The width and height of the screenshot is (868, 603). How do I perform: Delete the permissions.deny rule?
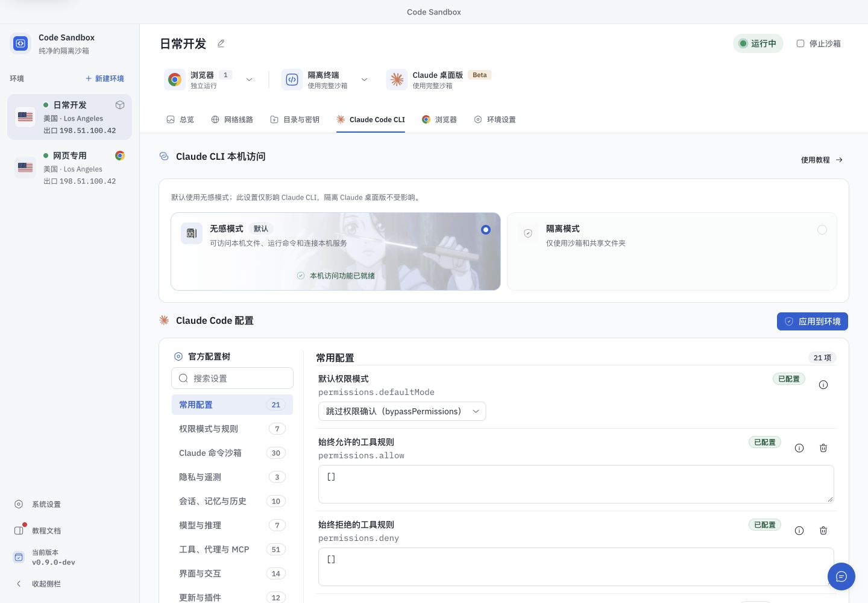(823, 531)
